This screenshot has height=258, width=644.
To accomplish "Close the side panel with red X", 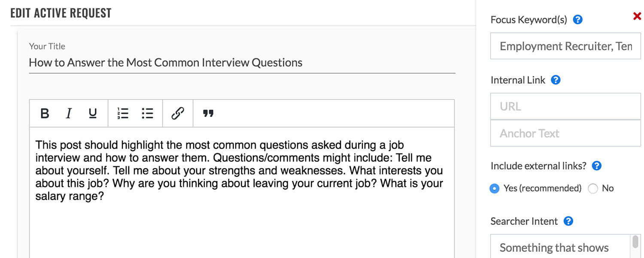I will pos(637,16).
